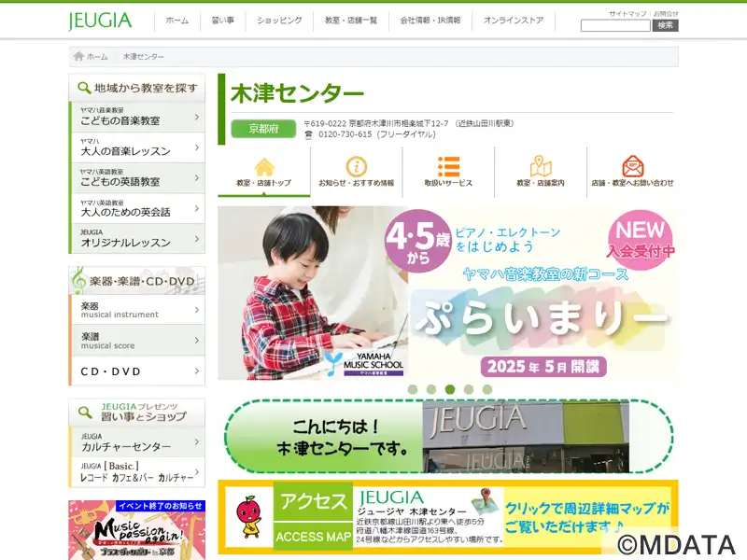Expand the オリジナルレッスン arrow

[197, 239]
